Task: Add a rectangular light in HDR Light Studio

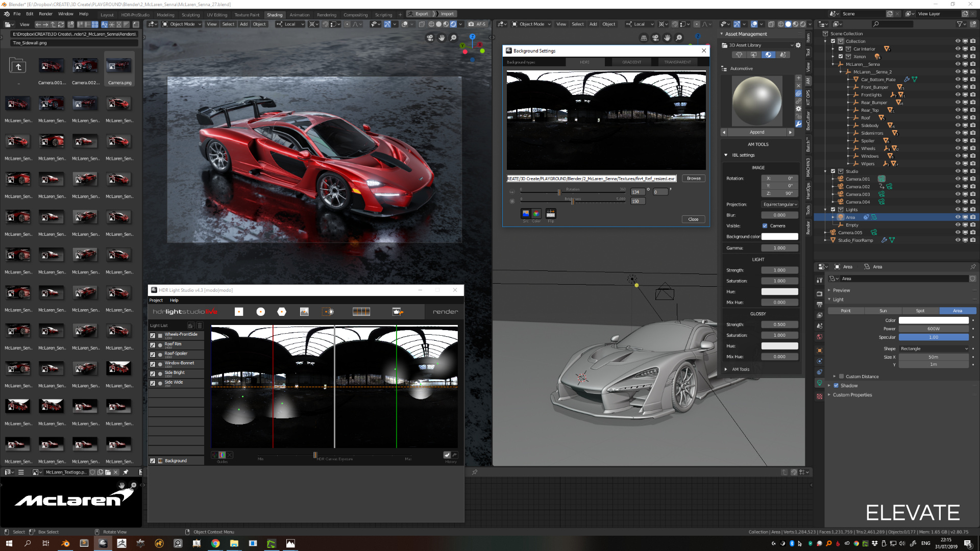Action: (x=239, y=312)
